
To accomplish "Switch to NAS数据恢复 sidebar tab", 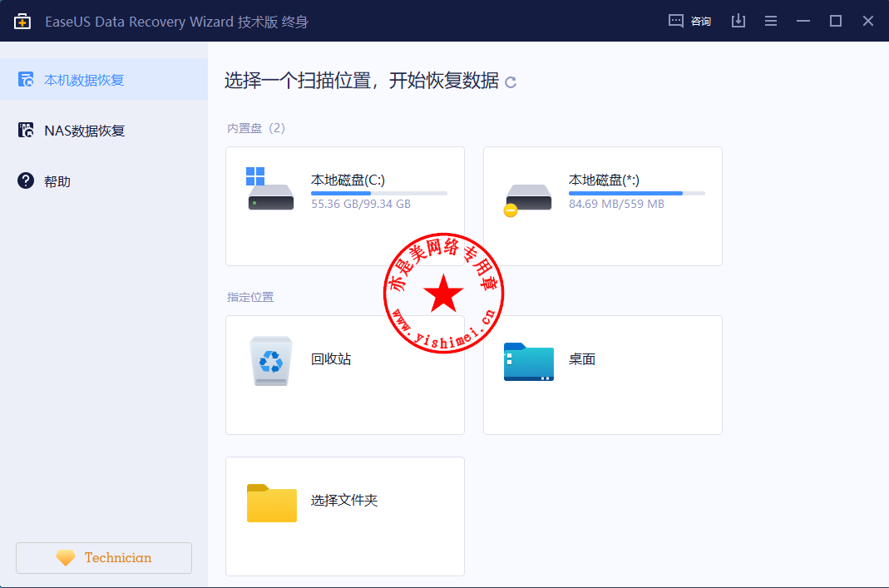I will coord(104,131).
